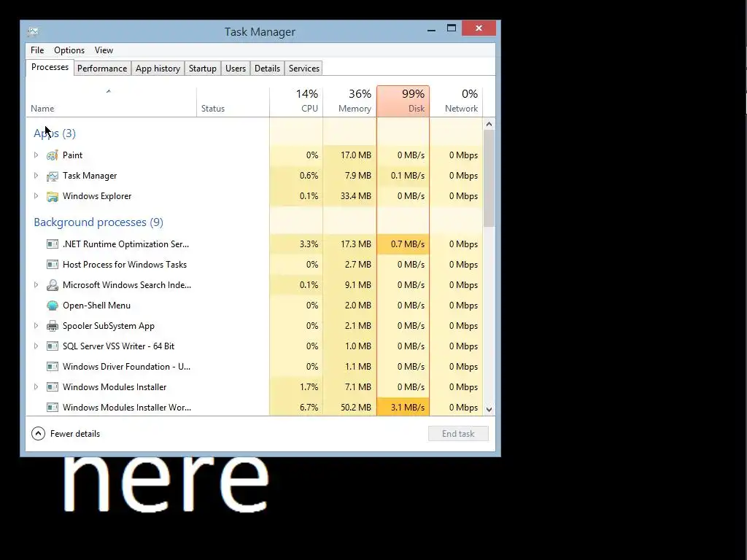The height and width of the screenshot is (560, 747).
Task: Expand the Spooler SubSystem App entry
Action: click(36, 326)
